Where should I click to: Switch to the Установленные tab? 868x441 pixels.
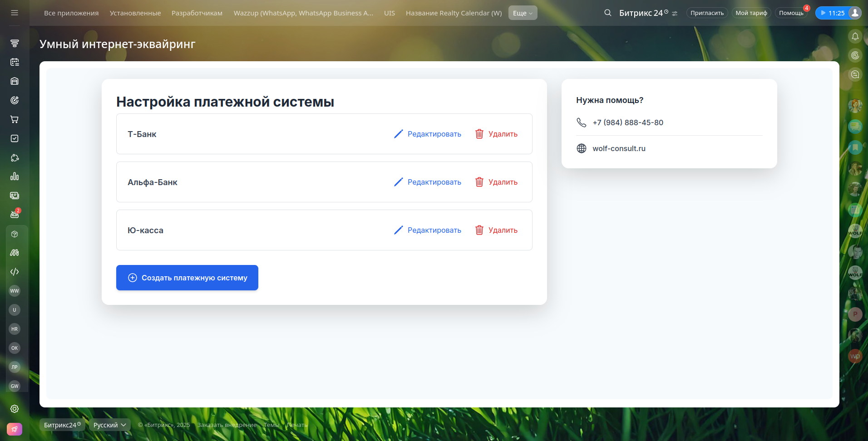tap(135, 13)
